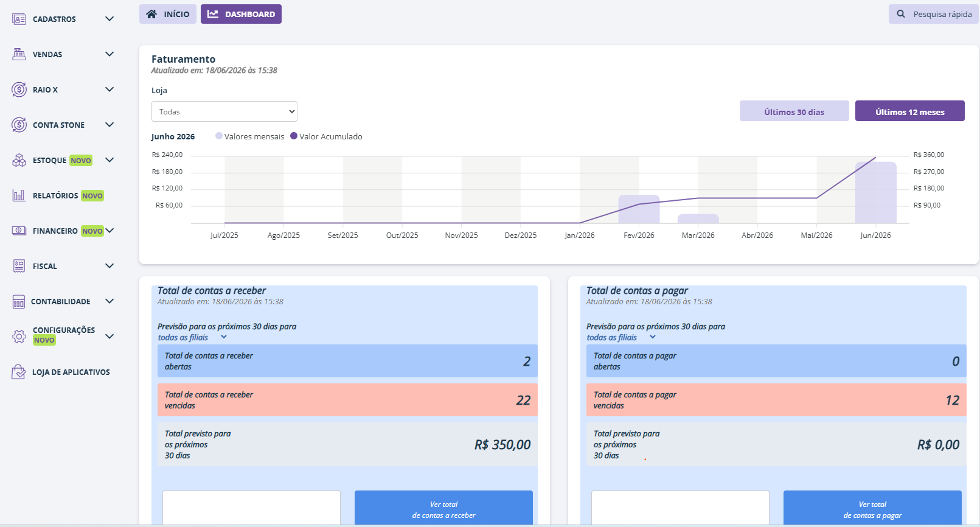Click the Fiscal document icon
The image size is (980, 527).
pyautogui.click(x=19, y=266)
